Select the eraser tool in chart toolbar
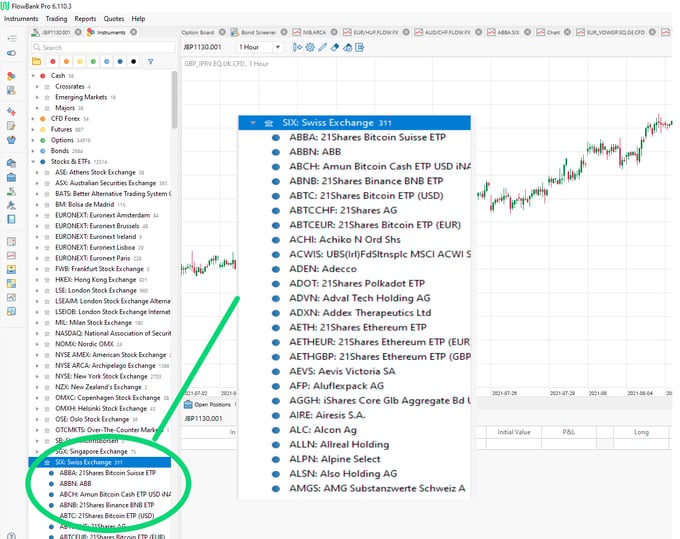 coord(334,47)
